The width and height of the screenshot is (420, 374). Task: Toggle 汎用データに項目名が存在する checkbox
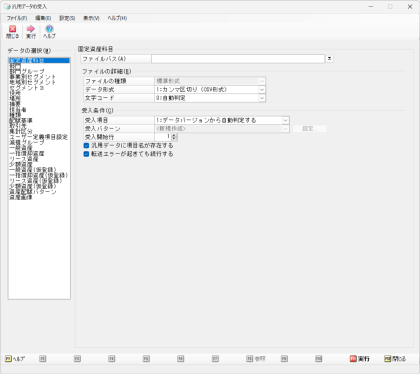click(86, 145)
